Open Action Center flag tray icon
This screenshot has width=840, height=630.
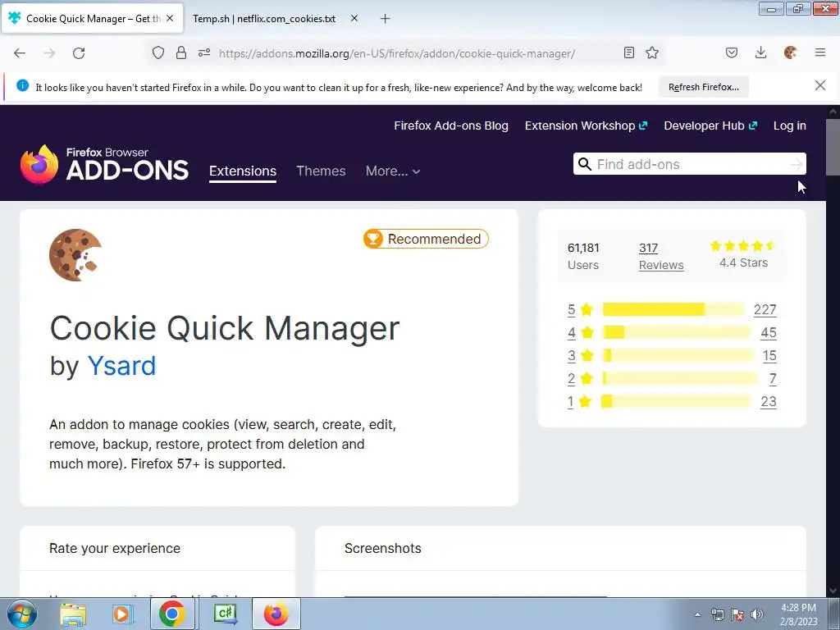pos(737,614)
